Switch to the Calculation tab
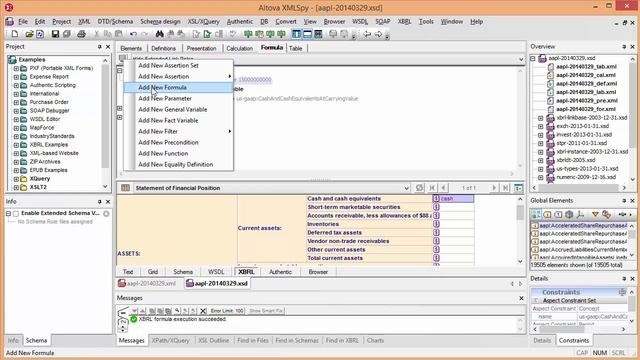Image resolution: width=640 pixels, height=360 pixels. [240, 48]
